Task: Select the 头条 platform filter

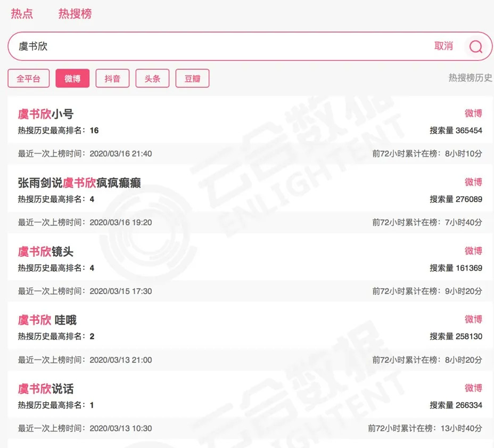Action: (152, 78)
